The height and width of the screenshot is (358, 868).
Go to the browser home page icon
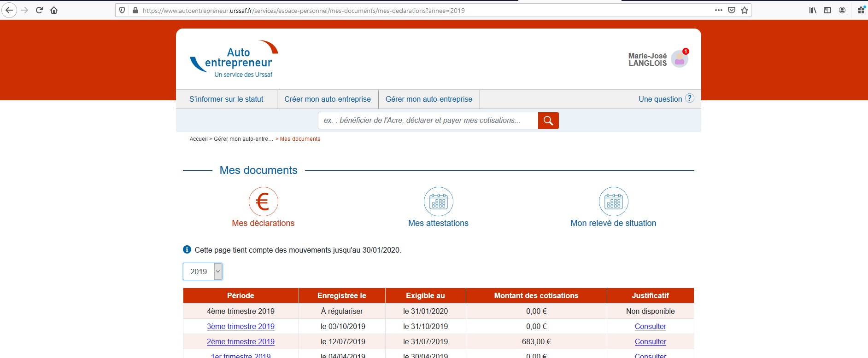click(x=54, y=10)
